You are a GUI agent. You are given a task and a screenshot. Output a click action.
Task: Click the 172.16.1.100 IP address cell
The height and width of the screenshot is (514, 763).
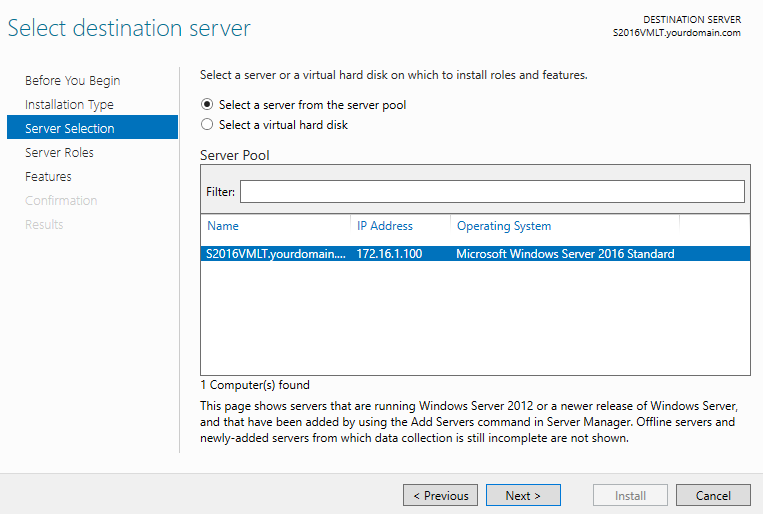[390, 254]
